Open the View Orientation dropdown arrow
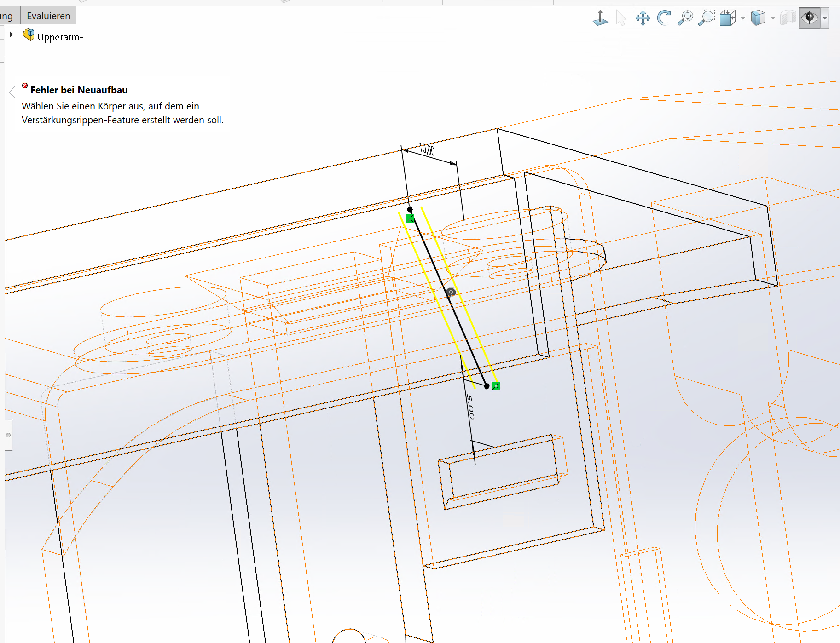The width and height of the screenshot is (840, 643). click(742, 18)
